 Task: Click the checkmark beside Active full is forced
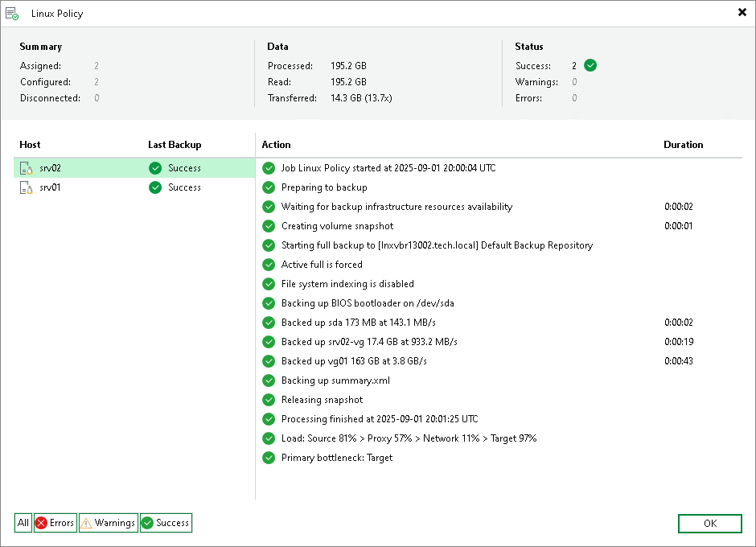[x=269, y=265]
